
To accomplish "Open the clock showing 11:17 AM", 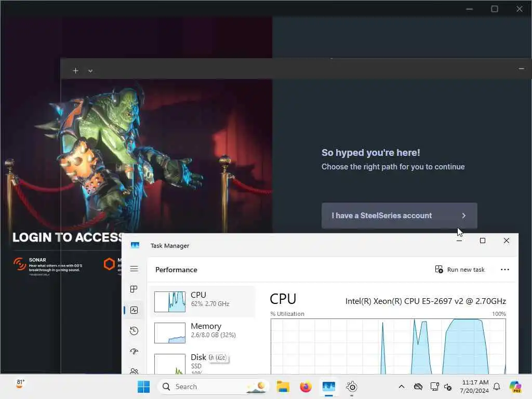I will pyautogui.click(x=474, y=387).
